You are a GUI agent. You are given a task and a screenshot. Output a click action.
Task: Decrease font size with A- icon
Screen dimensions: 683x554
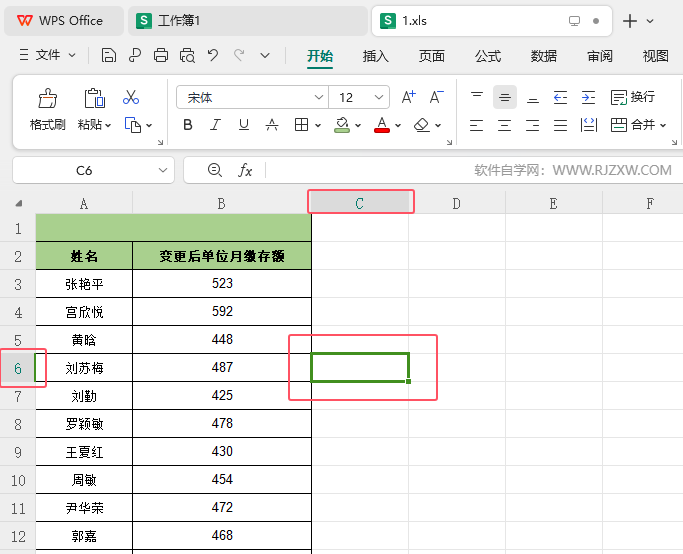click(436, 97)
